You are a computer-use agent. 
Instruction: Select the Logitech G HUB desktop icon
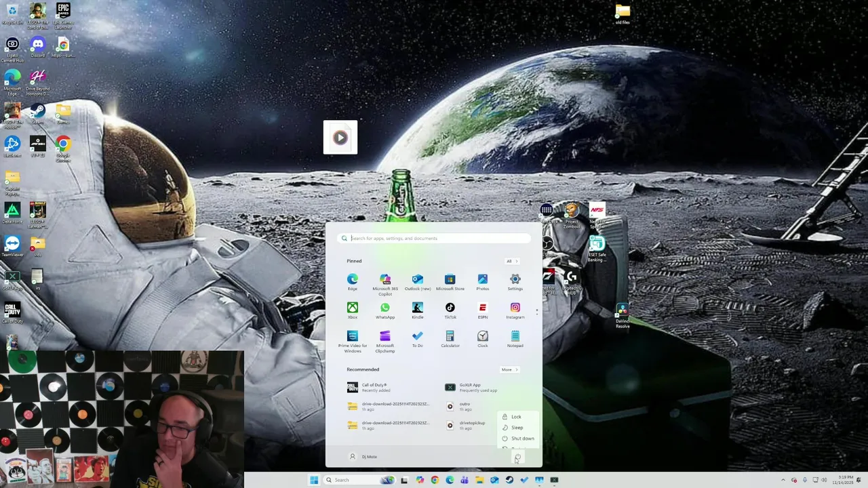[x=572, y=282]
